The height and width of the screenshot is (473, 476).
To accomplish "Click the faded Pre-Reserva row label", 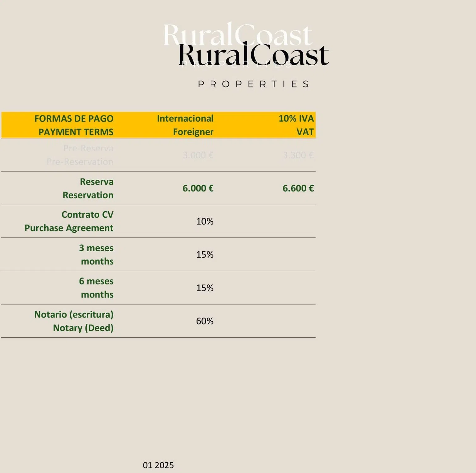I will click(x=88, y=148).
